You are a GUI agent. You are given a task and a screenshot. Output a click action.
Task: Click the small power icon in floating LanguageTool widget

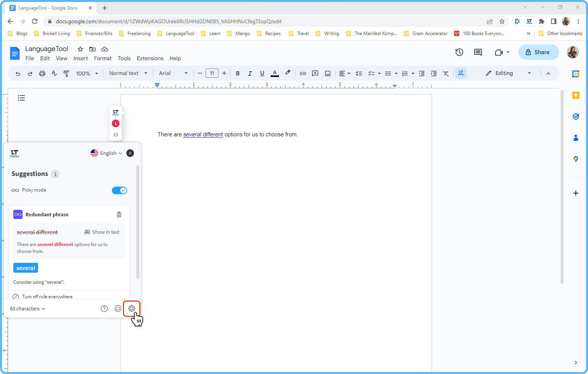[x=116, y=134]
